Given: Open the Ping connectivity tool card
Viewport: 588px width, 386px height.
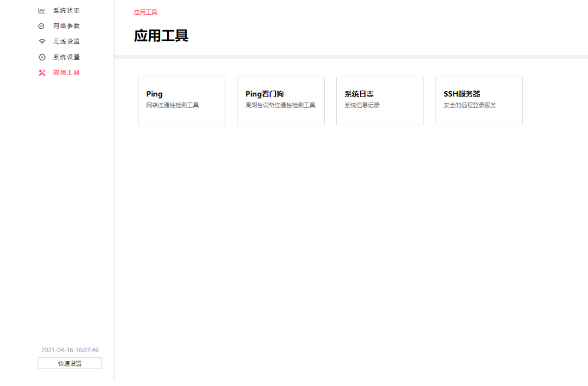Looking at the screenshot, I should click(181, 100).
